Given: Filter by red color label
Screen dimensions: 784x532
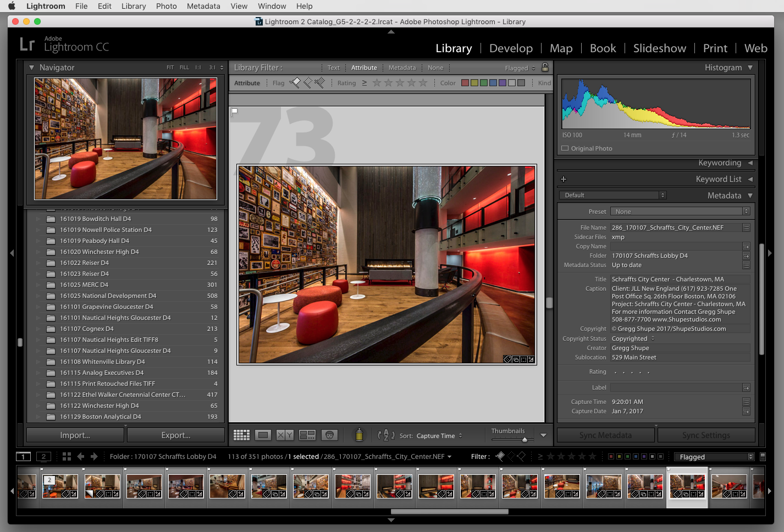Looking at the screenshot, I should coord(465,83).
